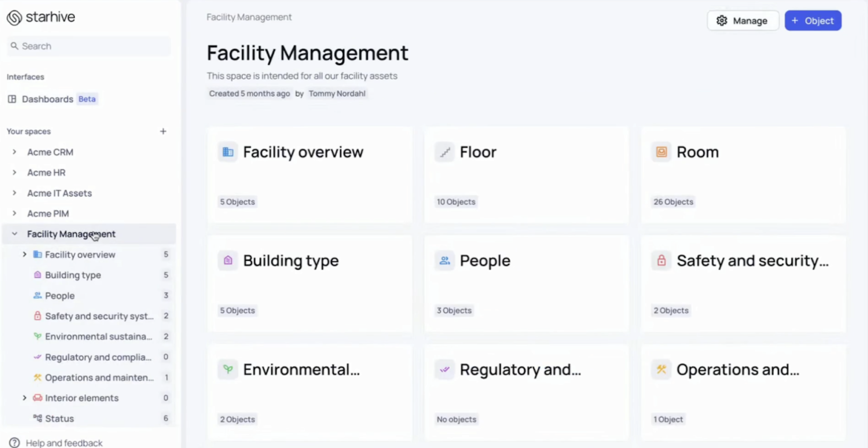The height and width of the screenshot is (448, 868).
Task: Select the Operations and maintenance tools icon
Action: coord(661,370)
